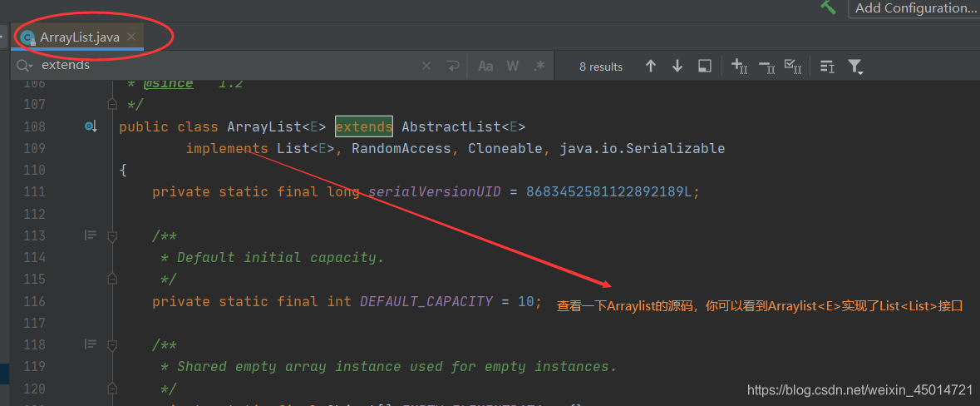Image resolution: width=980 pixels, height=406 pixels.
Task: Collapse the comment end fold at line 115
Action: (x=112, y=279)
